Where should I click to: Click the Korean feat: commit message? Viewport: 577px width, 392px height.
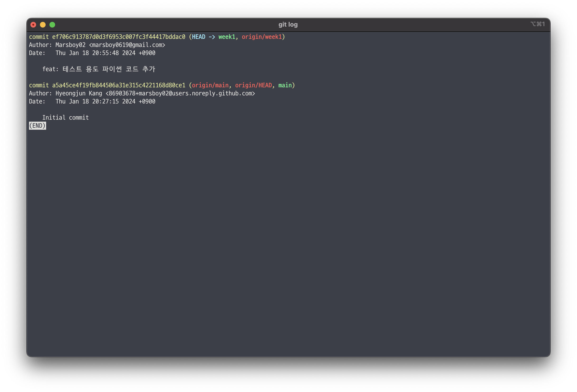pos(99,69)
